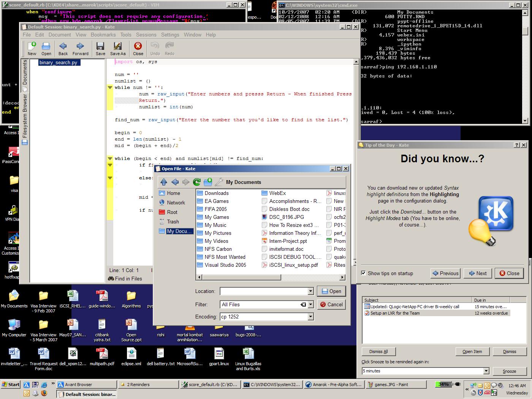
Task: Click the Kate editor vertical scrollbar up arrow
Action: click(x=356, y=62)
